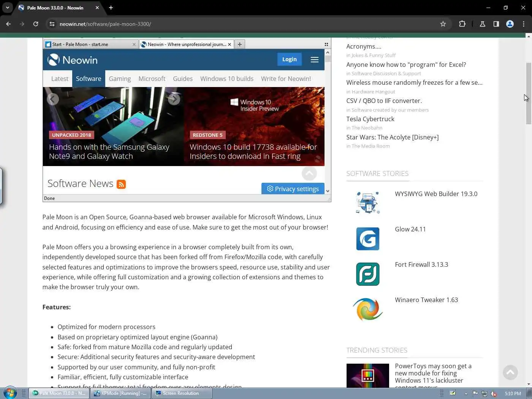Click the network tray icon

484,394
